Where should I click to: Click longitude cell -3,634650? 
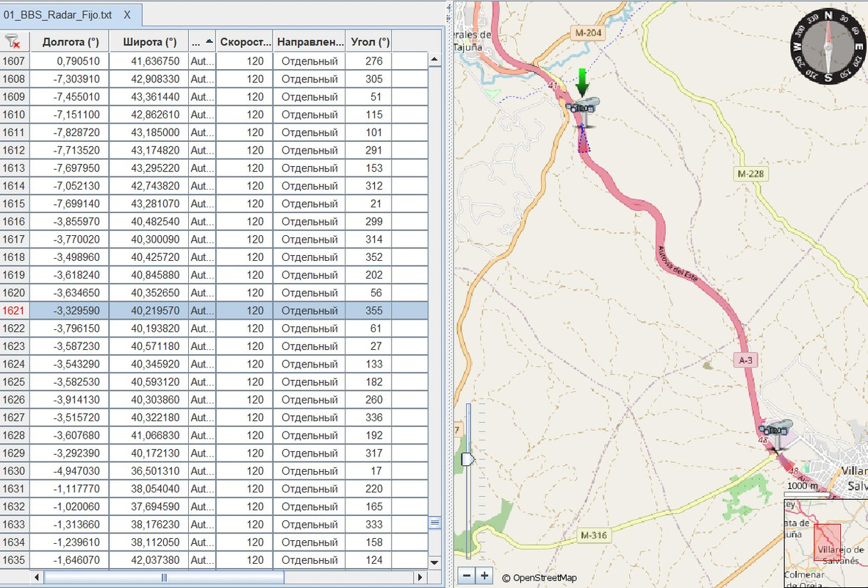coord(70,293)
